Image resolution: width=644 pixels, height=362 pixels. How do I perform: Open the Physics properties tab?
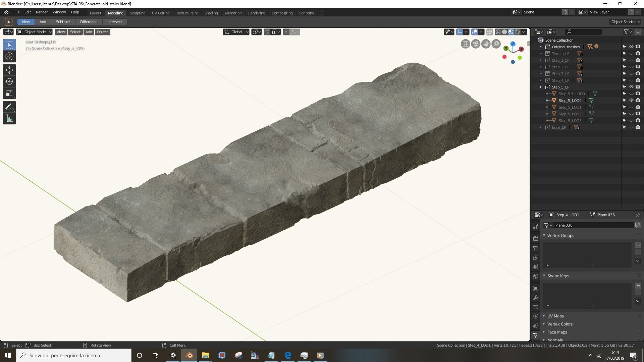coord(536,316)
